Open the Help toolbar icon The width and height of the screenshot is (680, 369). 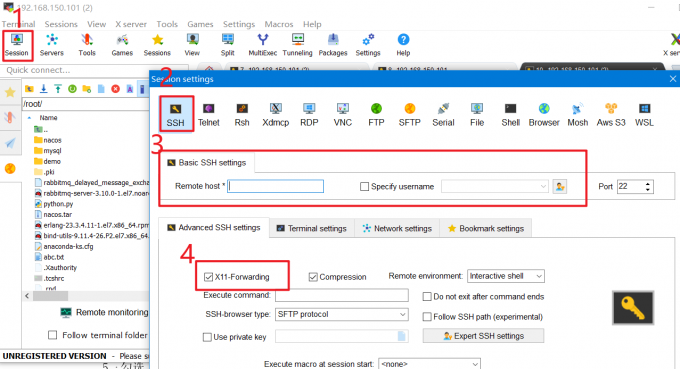tap(403, 45)
